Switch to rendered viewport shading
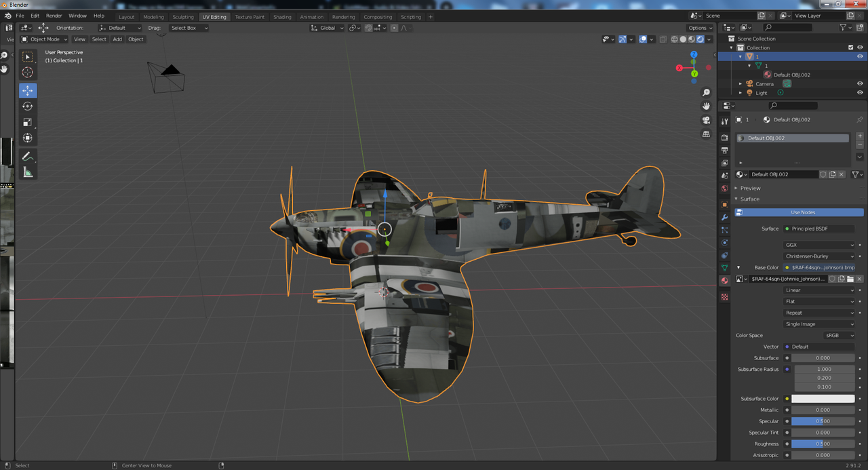This screenshot has height=470, width=868. pyautogui.click(x=701, y=39)
